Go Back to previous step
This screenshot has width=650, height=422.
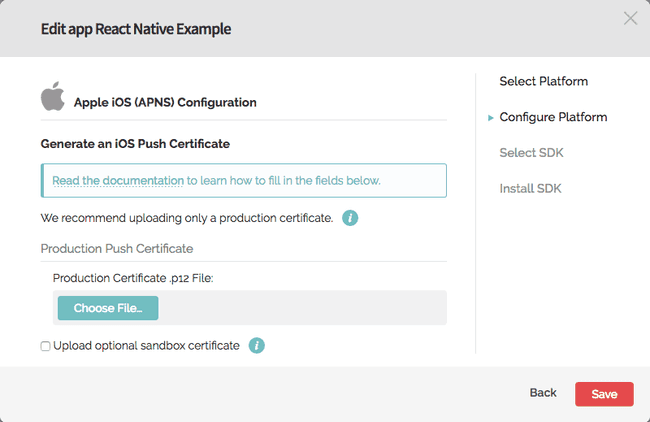543,393
